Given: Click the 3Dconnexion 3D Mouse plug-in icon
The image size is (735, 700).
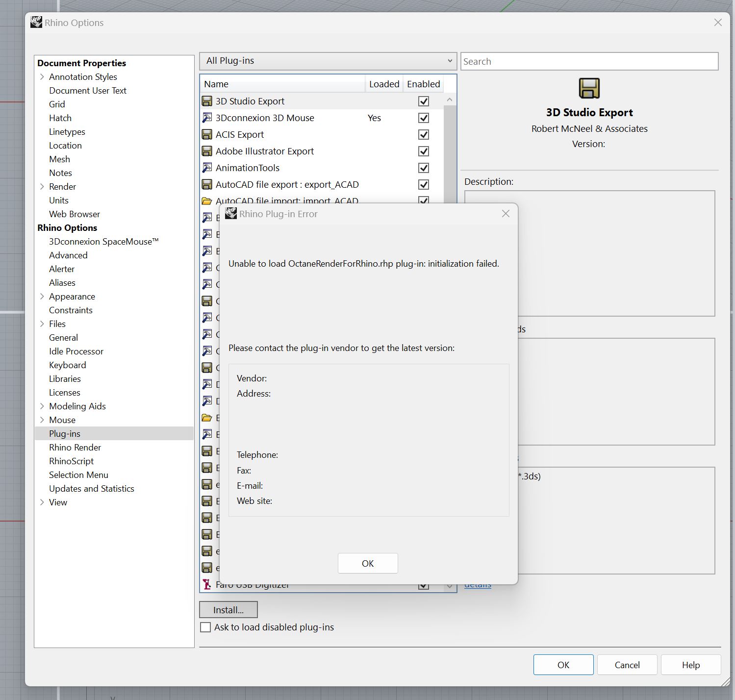Looking at the screenshot, I should [x=207, y=118].
